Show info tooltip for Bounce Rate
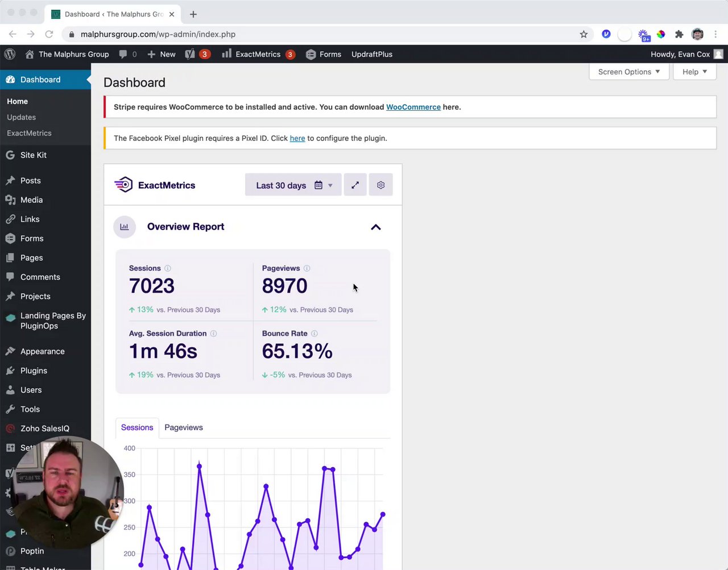 [315, 334]
